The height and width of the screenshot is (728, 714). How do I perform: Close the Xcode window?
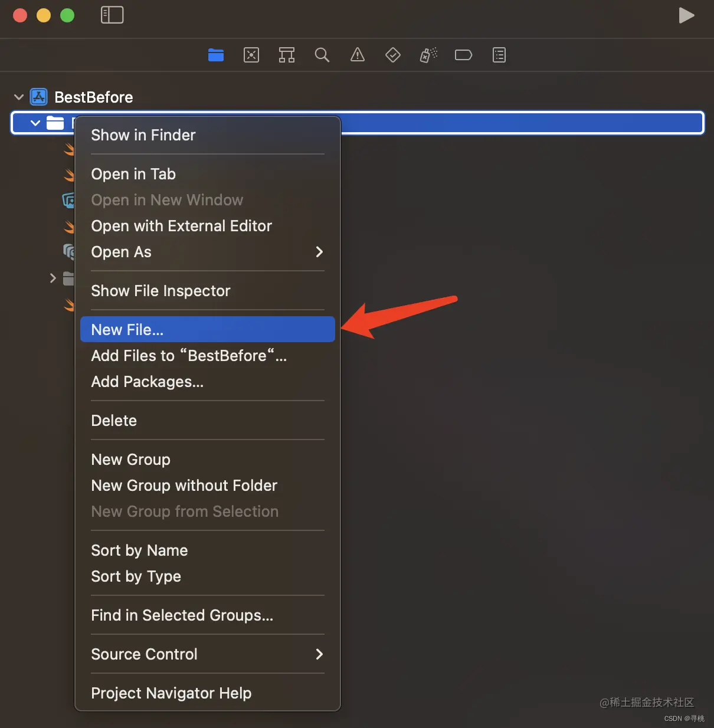coord(20,15)
